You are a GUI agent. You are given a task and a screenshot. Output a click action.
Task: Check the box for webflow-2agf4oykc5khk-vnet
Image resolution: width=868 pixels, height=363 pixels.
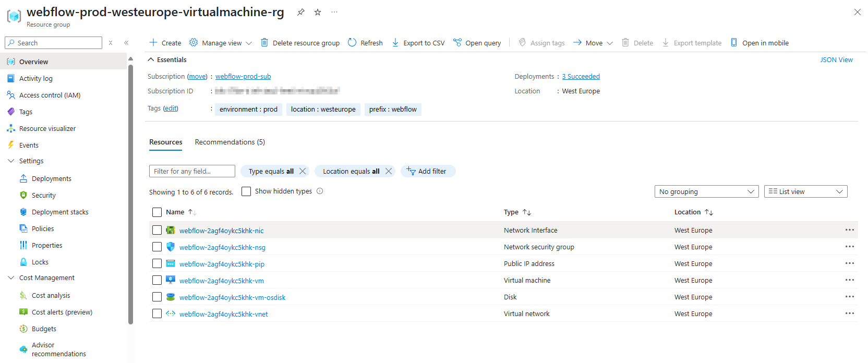tap(157, 313)
